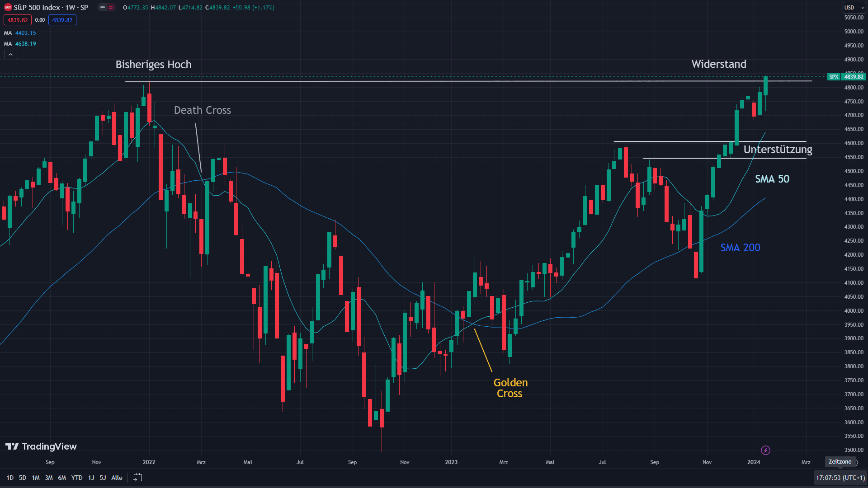Switch range to 1J

coord(91,478)
